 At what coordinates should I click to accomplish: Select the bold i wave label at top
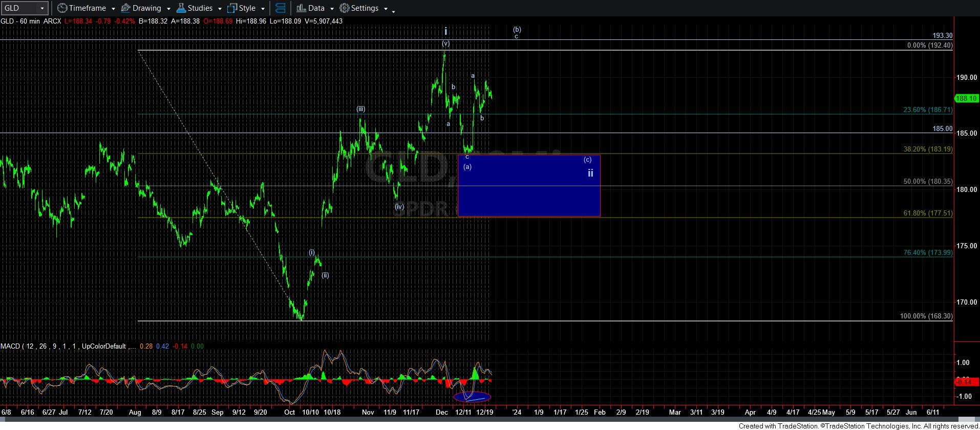point(446,31)
